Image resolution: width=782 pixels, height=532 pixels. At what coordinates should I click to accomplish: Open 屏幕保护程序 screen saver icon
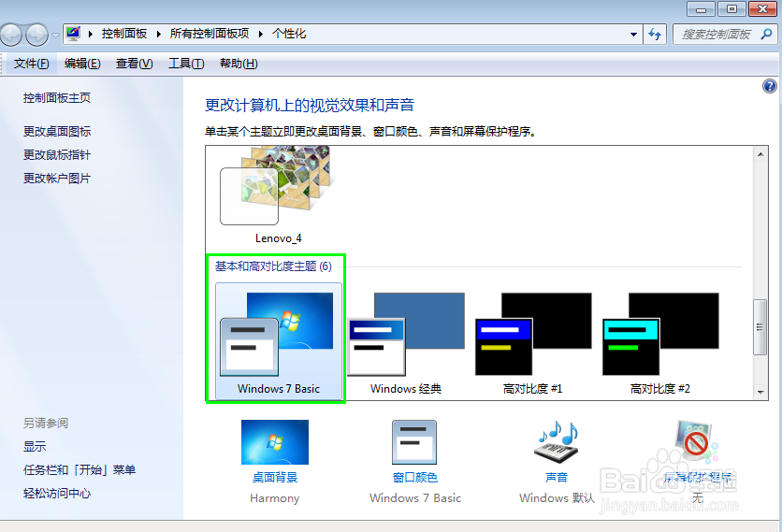pos(697,441)
